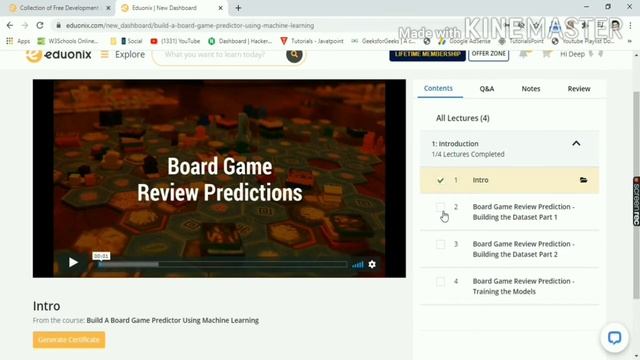Click the video play button

(73, 262)
